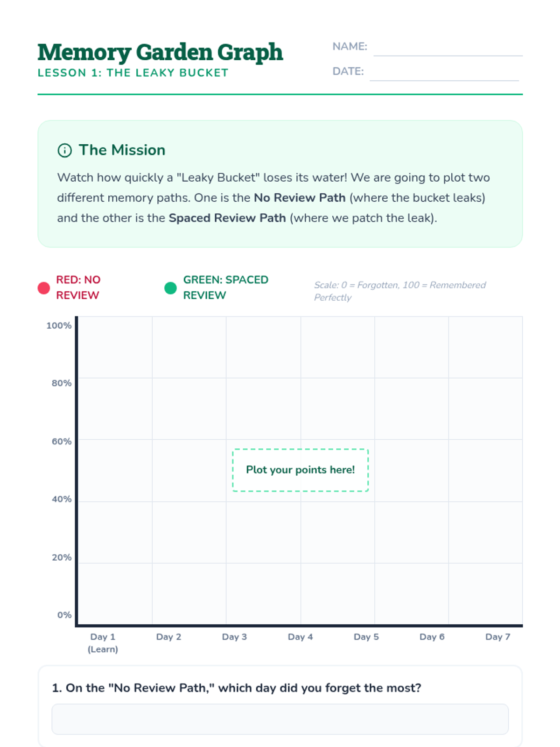The height and width of the screenshot is (747, 560).
Task: Click the 'RED: NO REVIEW' legend text
Action: click(x=78, y=287)
